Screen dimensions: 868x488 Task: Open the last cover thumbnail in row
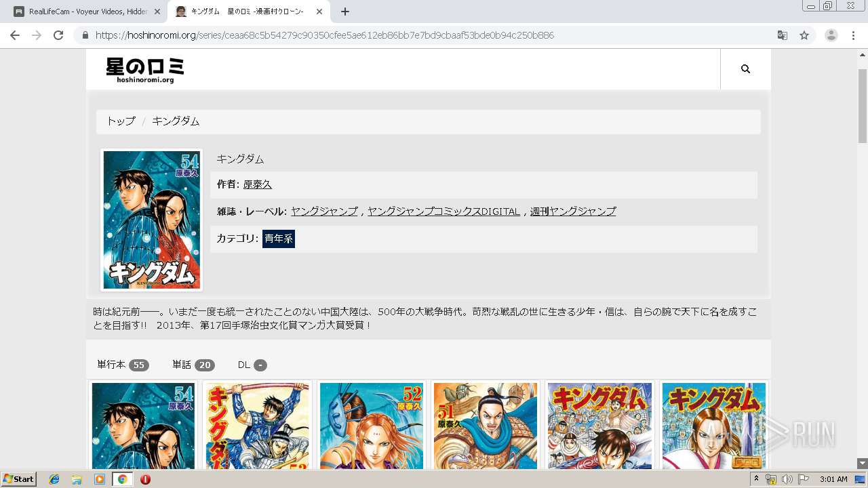point(714,426)
